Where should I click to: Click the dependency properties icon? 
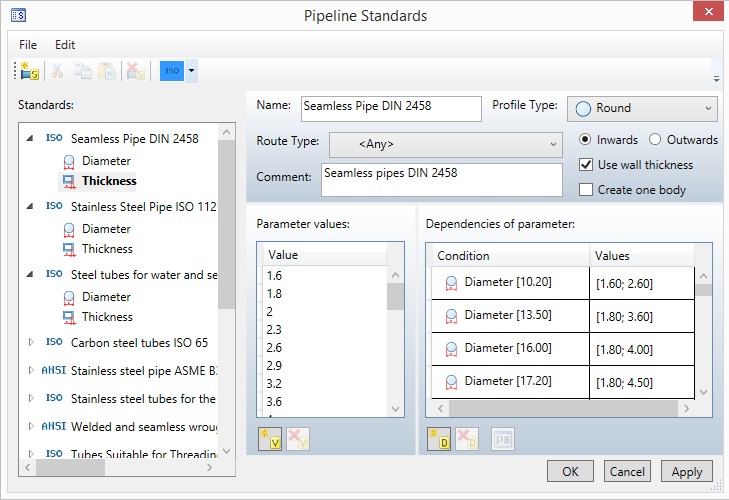tap(503, 439)
